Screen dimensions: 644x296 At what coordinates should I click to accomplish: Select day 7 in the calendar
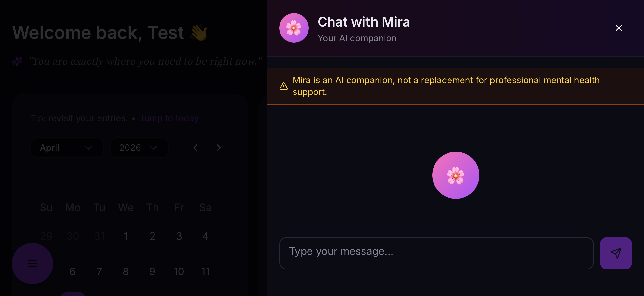point(99,271)
